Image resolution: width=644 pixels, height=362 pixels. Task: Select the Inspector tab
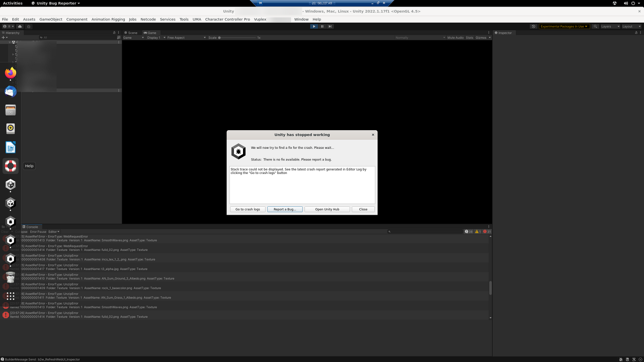point(503,33)
